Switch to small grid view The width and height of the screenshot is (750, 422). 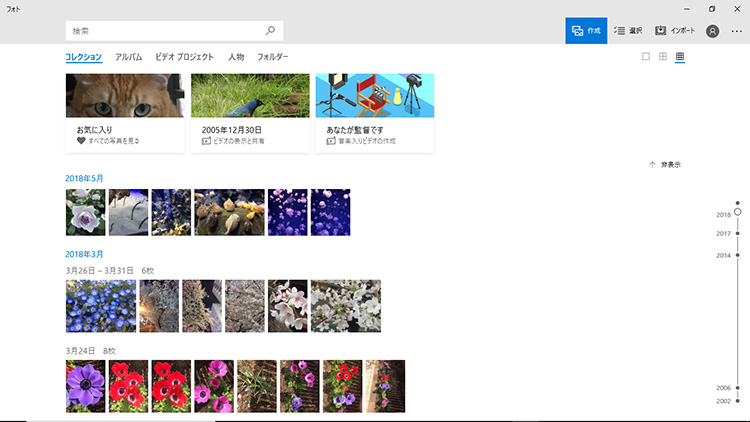(x=680, y=57)
